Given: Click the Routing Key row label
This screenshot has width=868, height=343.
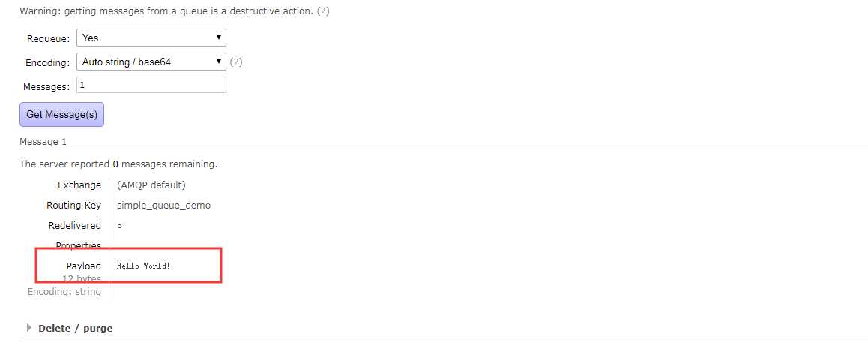Looking at the screenshot, I should (x=73, y=205).
